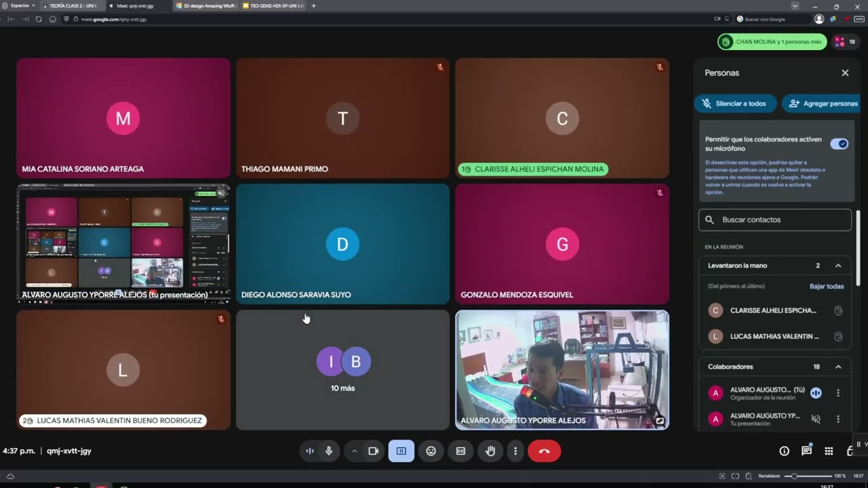Click the Buscar con Google search box

tap(773, 19)
